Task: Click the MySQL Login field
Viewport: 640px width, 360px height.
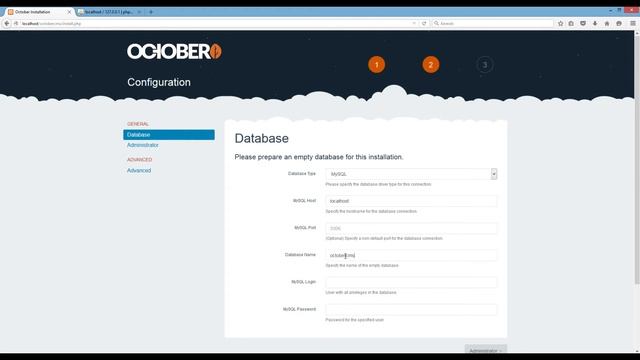Action: tap(411, 282)
